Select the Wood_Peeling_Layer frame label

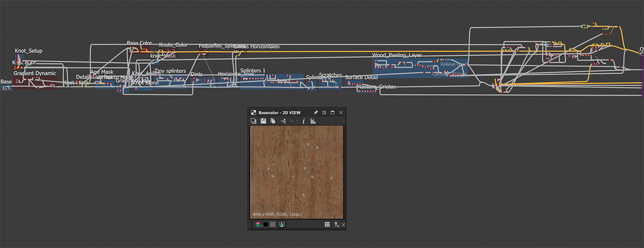click(396, 55)
